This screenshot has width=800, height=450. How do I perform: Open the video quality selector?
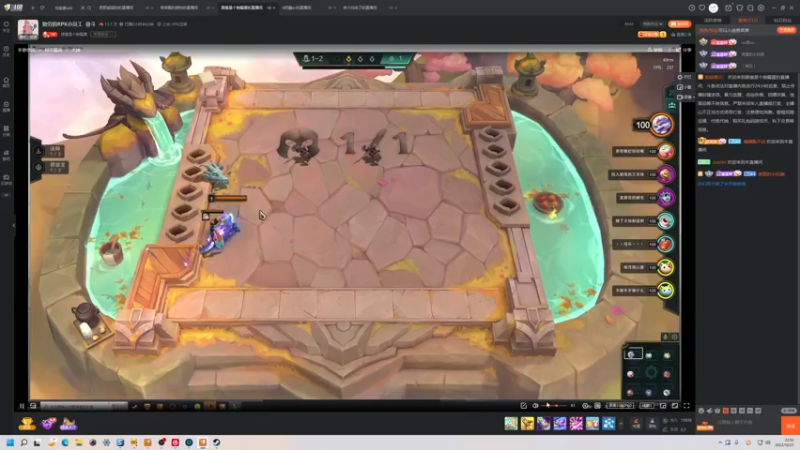coord(620,406)
